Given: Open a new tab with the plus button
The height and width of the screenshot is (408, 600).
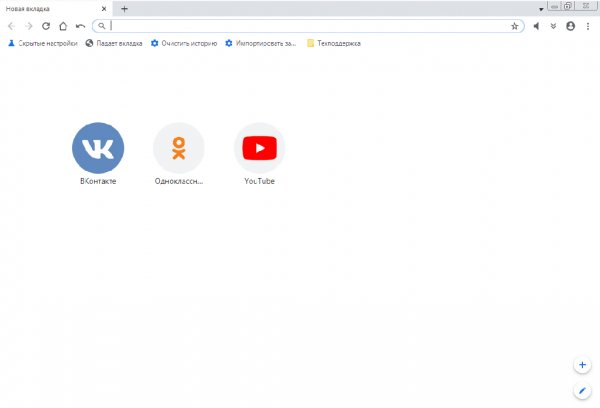Looking at the screenshot, I should (x=124, y=9).
